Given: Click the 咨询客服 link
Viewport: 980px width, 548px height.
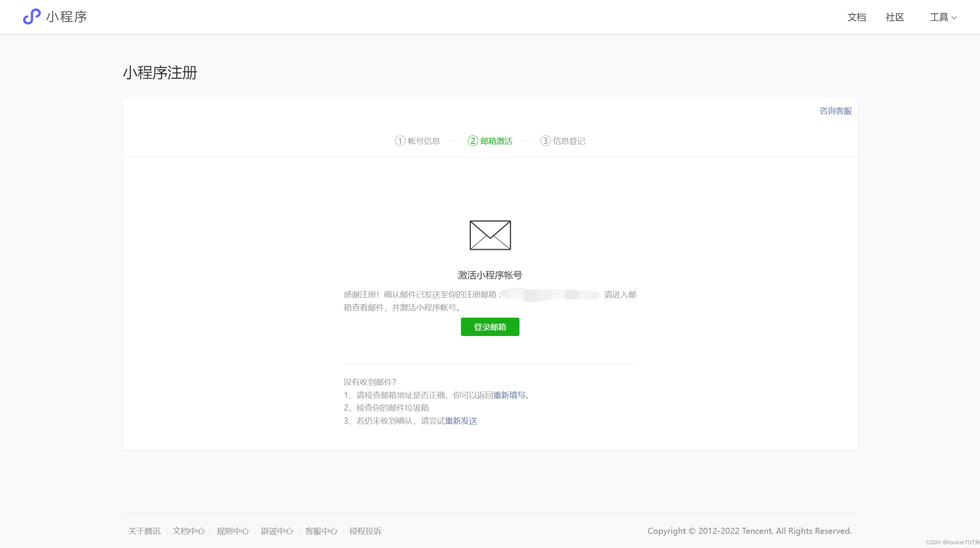Looking at the screenshot, I should point(835,111).
